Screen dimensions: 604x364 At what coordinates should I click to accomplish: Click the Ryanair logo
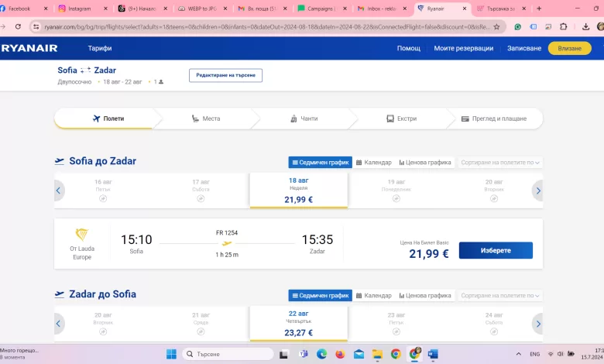pos(29,48)
